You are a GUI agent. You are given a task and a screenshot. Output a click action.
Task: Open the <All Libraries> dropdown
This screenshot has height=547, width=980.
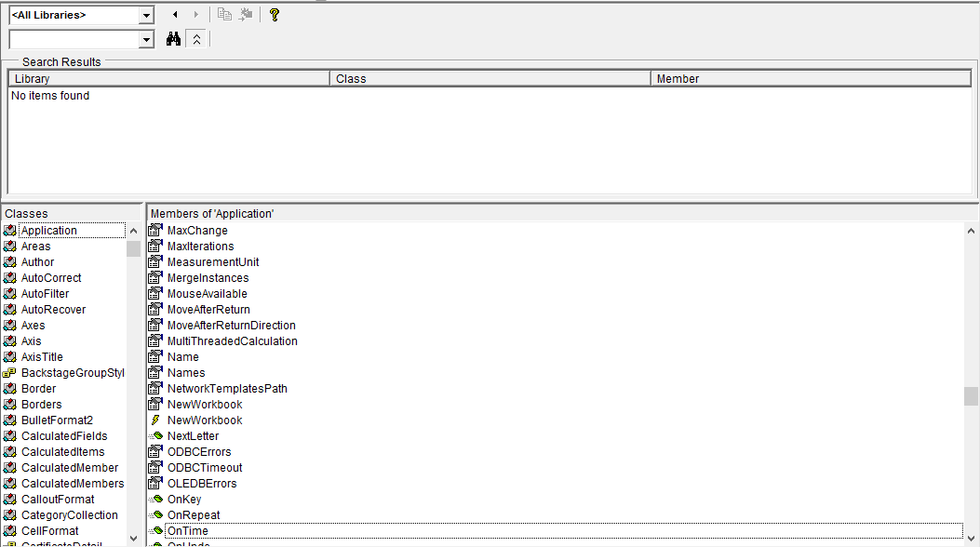[146, 14]
